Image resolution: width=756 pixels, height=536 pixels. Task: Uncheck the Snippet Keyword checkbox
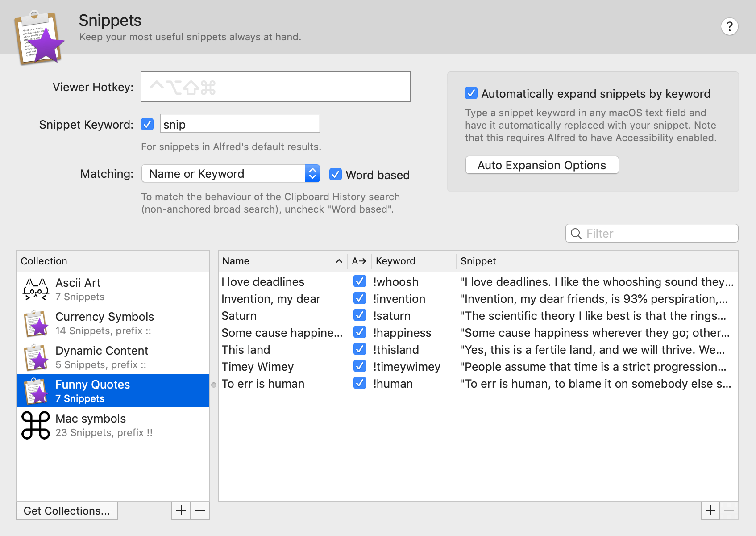coord(147,124)
